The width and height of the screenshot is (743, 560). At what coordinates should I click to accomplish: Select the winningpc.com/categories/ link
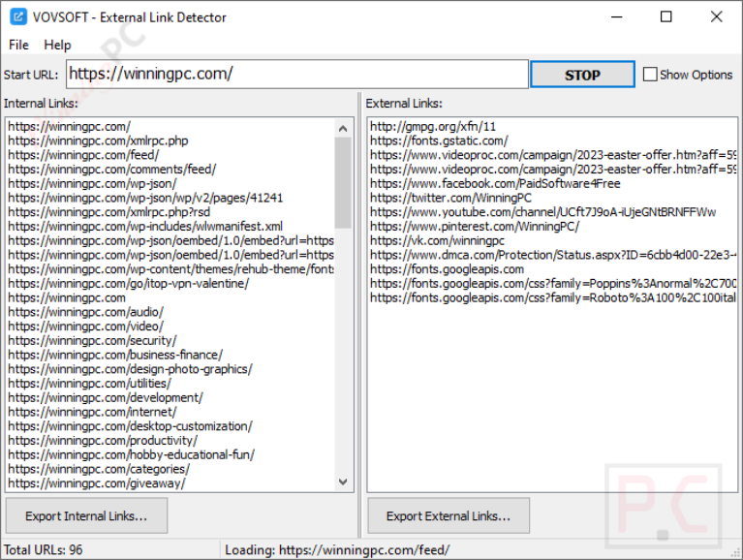(99, 469)
